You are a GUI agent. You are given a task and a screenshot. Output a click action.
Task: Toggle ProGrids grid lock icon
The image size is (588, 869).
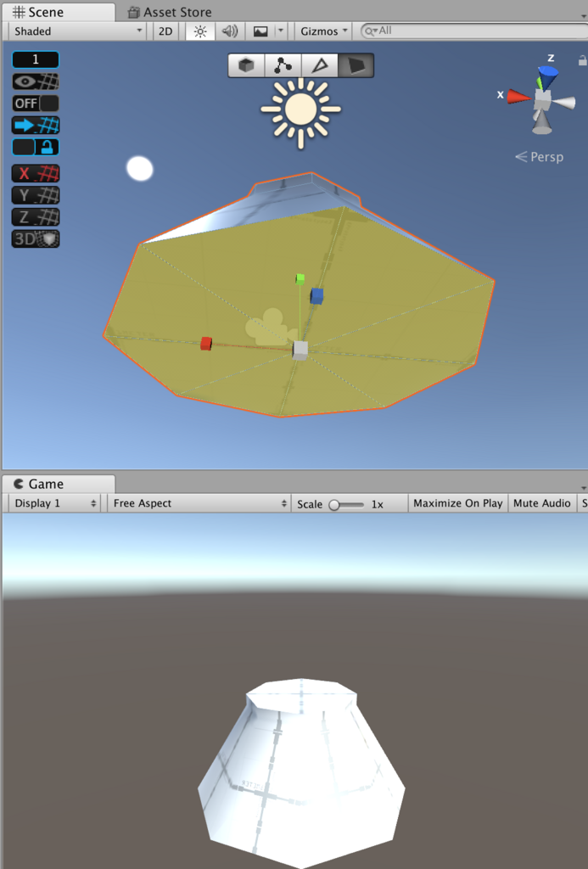pos(36,147)
